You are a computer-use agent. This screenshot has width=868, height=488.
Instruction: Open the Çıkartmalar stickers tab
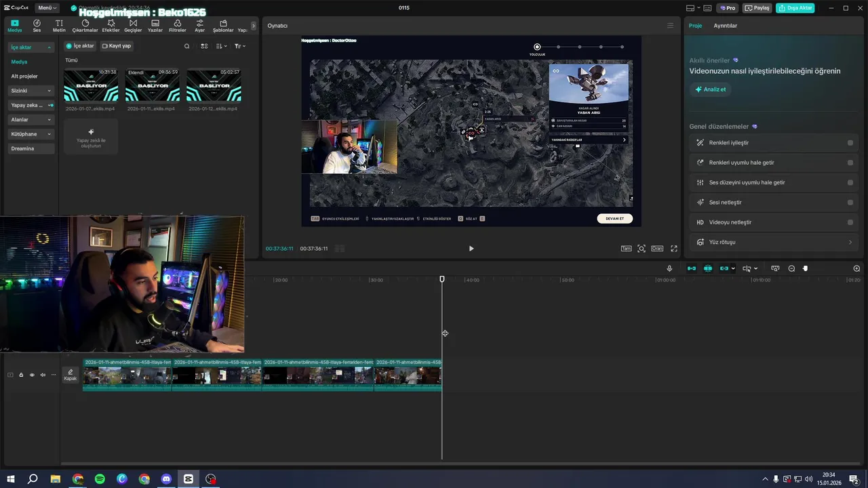click(x=85, y=26)
